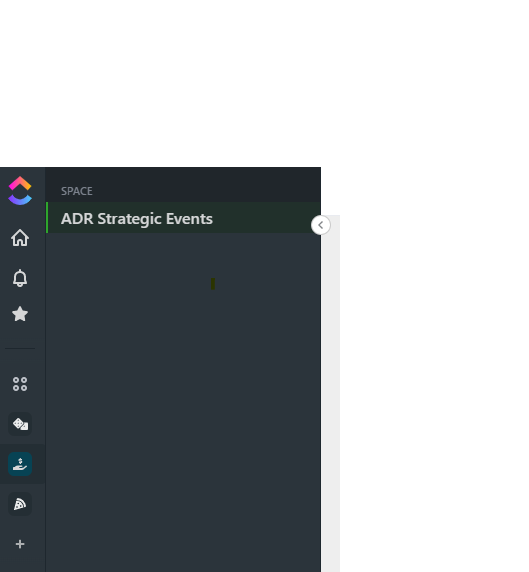This screenshot has width=529, height=572.
Task: Click the green active bar beside ADR Strategic Events
Action: [x=47, y=217]
